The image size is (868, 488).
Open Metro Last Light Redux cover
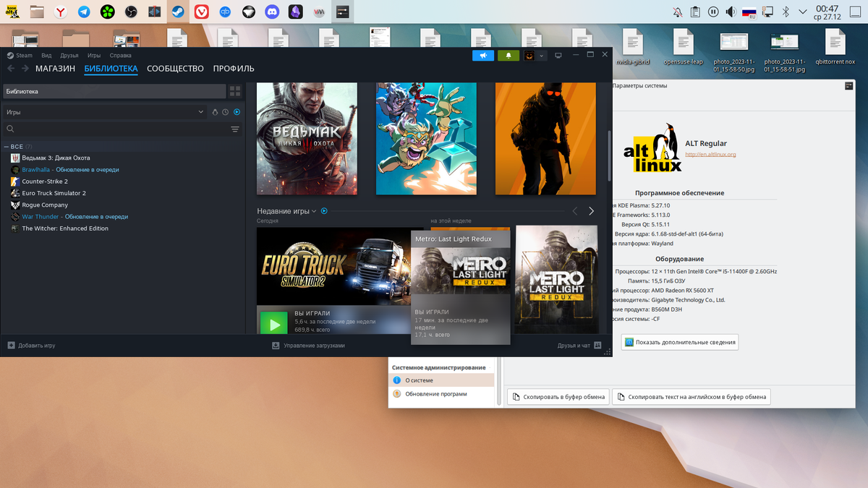(x=556, y=280)
